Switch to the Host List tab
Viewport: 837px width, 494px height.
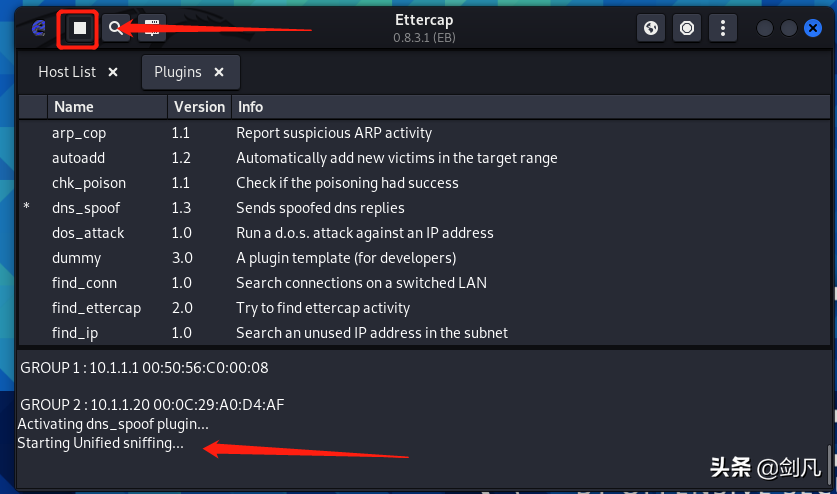click(x=67, y=72)
